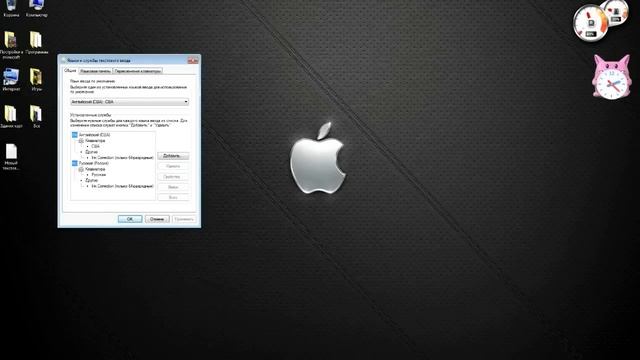The height and width of the screenshot is (360, 640).
Task: Open the Корзина recycle bin icon
Action: pos(11,6)
